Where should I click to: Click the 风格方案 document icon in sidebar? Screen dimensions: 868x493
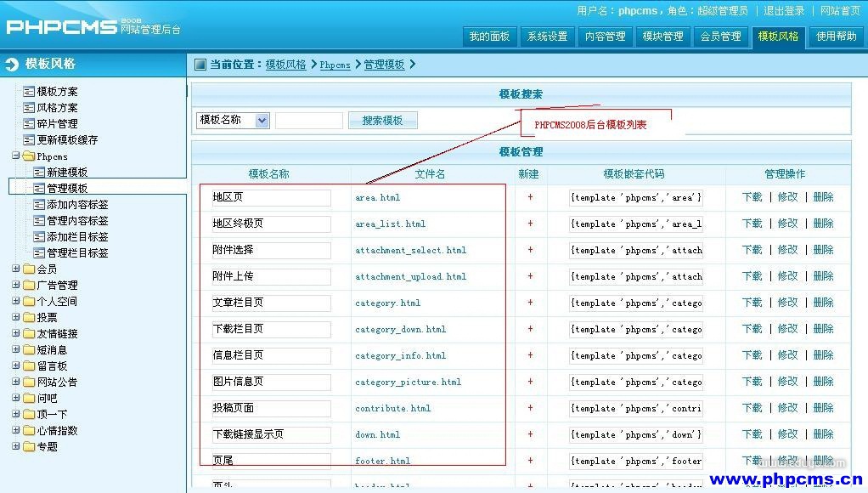29,107
